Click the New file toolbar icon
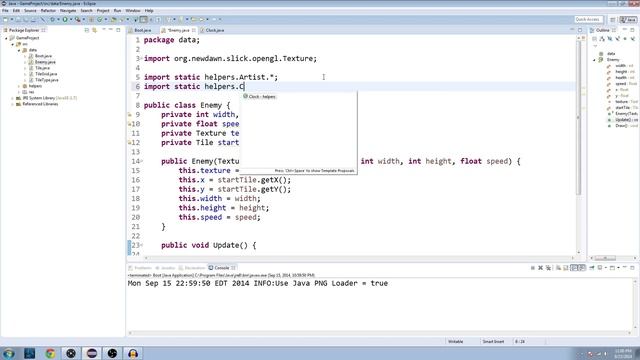 [5, 20]
